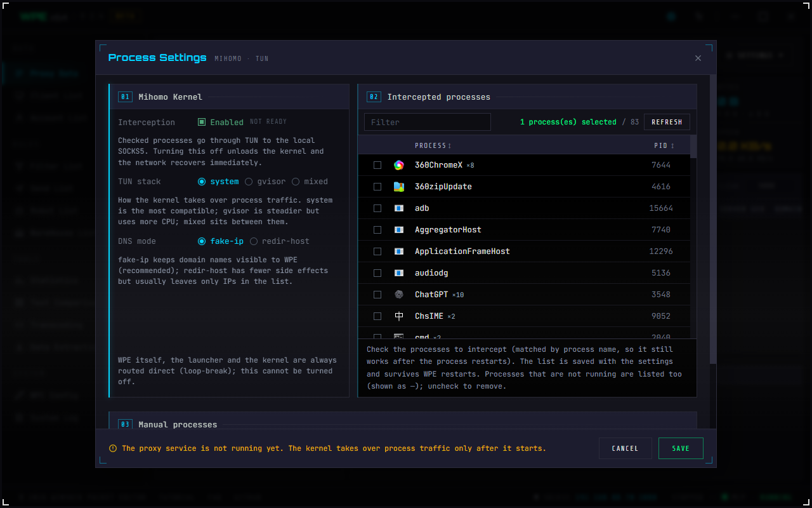This screenshot has height=508, width=812.
Task: Close the Process Settings dialog
Action: pos(698,58)
